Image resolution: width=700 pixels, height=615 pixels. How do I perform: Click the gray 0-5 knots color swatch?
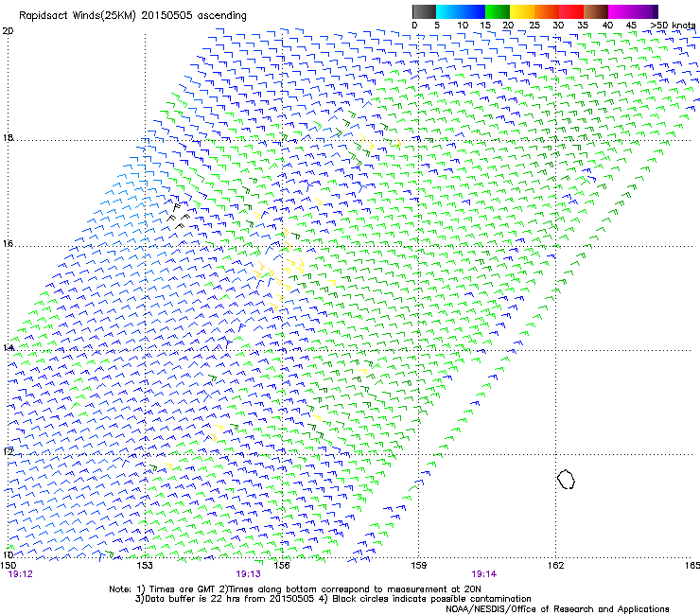(x=424, y=11)
